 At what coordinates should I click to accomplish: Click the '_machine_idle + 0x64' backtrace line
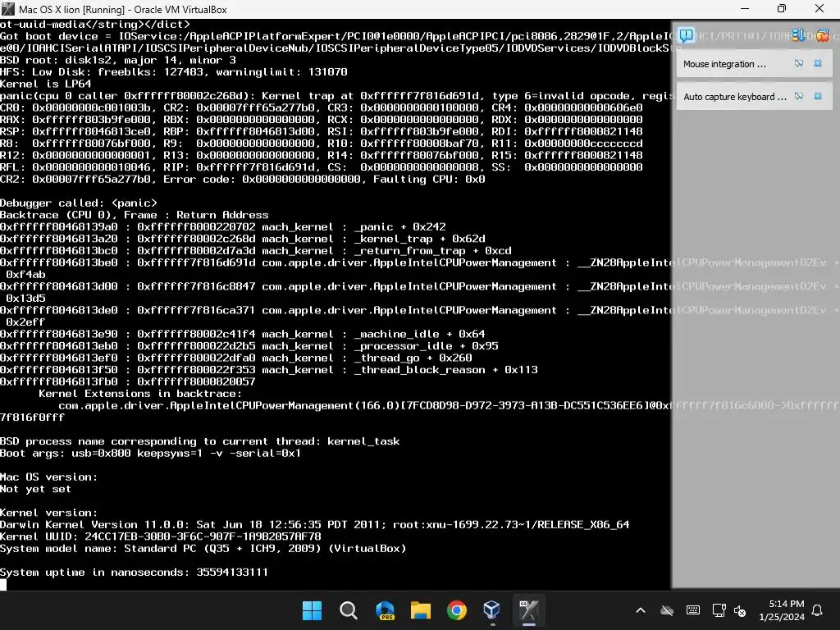coord(243,335)
